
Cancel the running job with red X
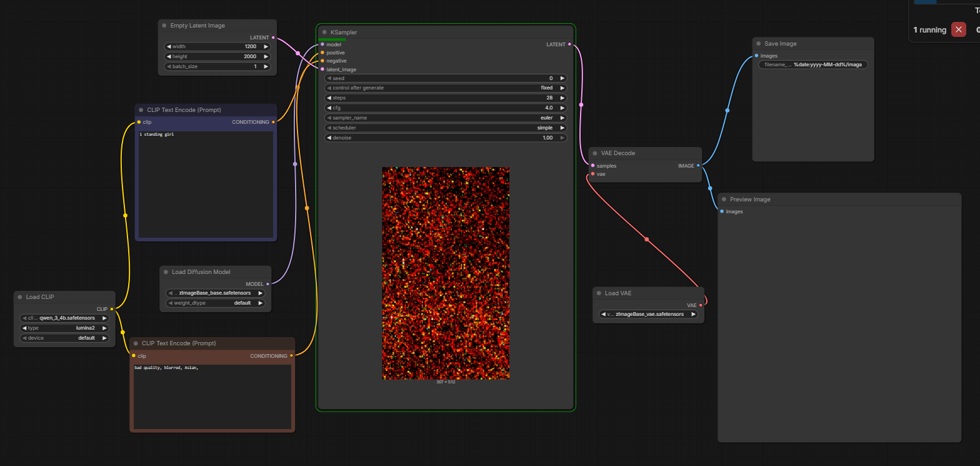[x=958, y=29]
